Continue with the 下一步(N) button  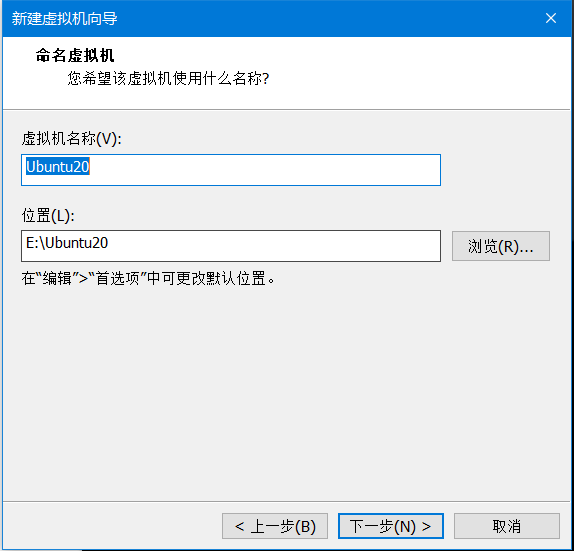pos(390,526)
